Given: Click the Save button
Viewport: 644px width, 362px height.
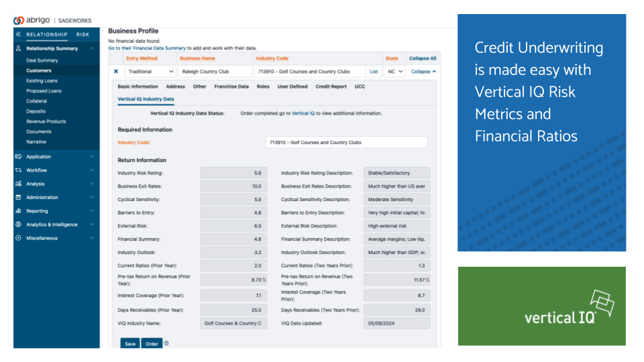Looking at the screenshot, I should 129,343.
